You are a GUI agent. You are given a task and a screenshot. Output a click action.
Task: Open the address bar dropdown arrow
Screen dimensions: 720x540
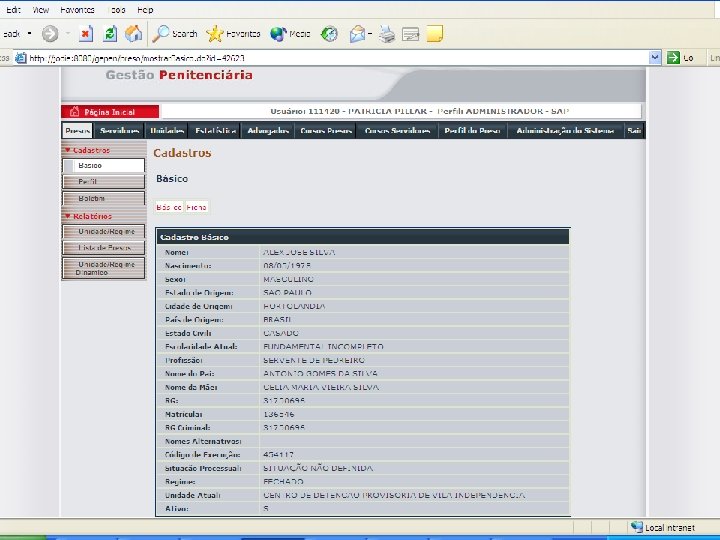(x=655, y=58)
